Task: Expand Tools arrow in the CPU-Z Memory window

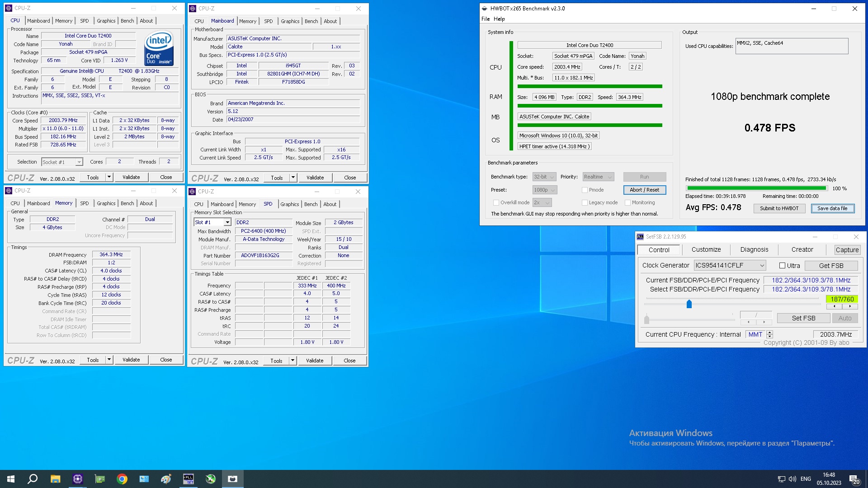Action: click(109, 360)
